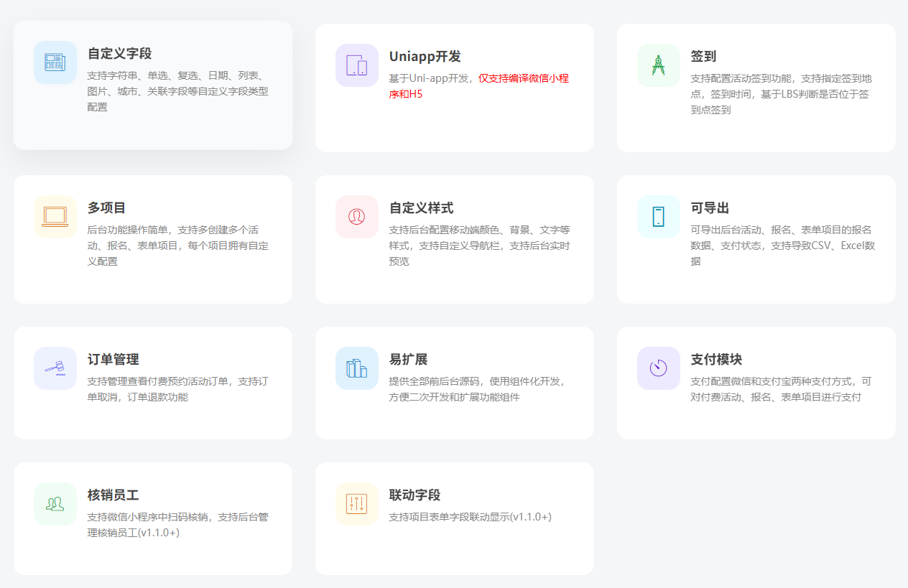This screenshot has height=588, width=908.
Task: Click the 联动字段 description text
Action: pos(470,517)
